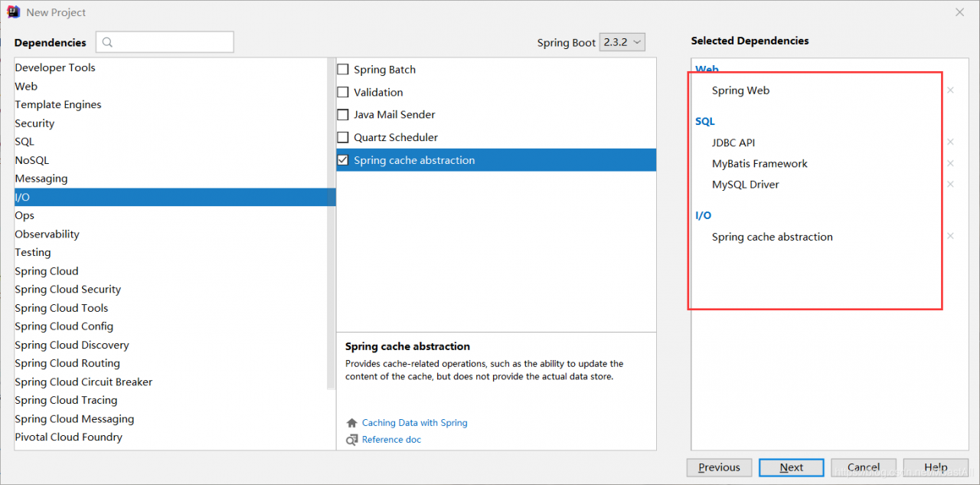This screenshot has height=485, width=980.
Task: Click JDBC API in Selected Dependencies
Action: 733,143
